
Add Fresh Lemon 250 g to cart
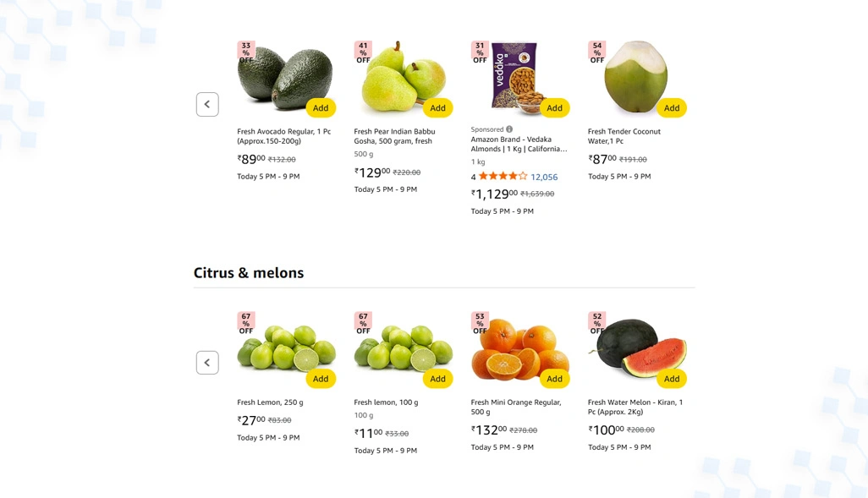(x=321, y=379)
